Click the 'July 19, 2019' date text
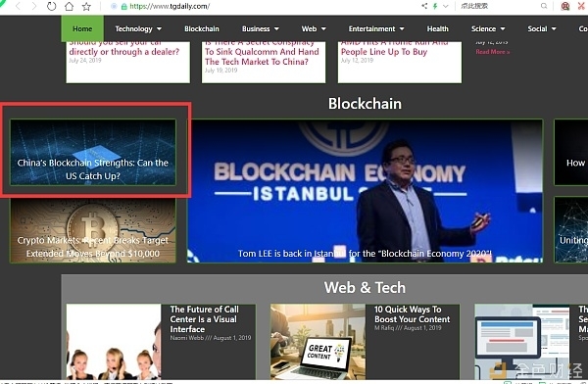The width and height of the screenshot is (588, 384). click(x=220, y=71)
